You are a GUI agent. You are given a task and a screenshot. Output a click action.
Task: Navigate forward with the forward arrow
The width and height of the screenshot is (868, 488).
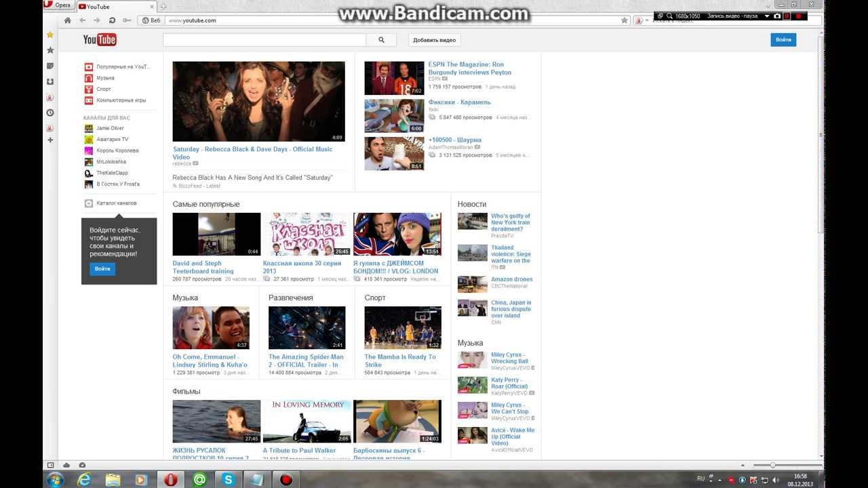(97, 20)
